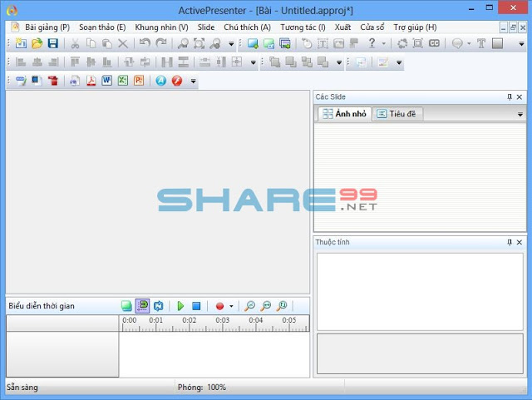
Task: Open the question mark icon dropdown arrow
Action: click(x=384, y=43)
